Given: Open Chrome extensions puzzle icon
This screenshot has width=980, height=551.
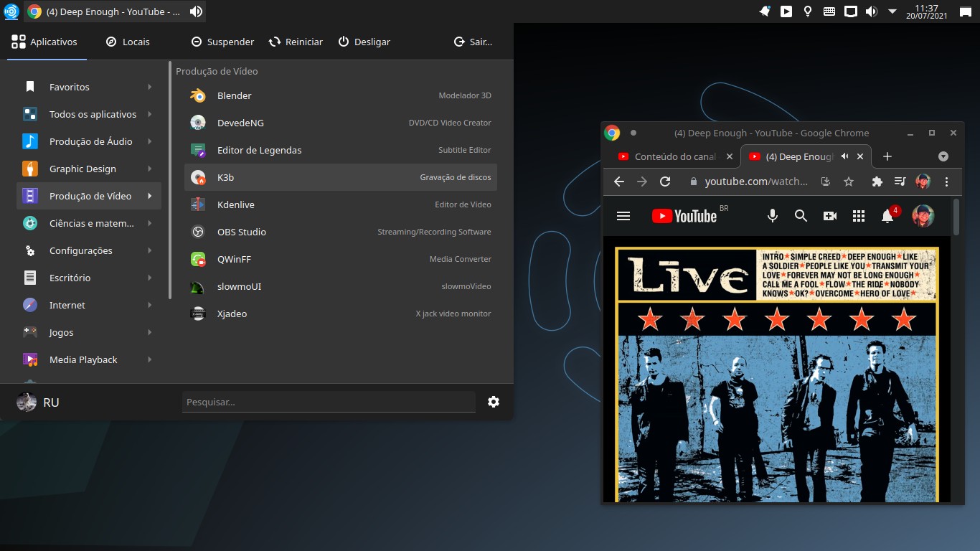Looking at the screenshot, I should pyautogui.click(x=877, y=182).
